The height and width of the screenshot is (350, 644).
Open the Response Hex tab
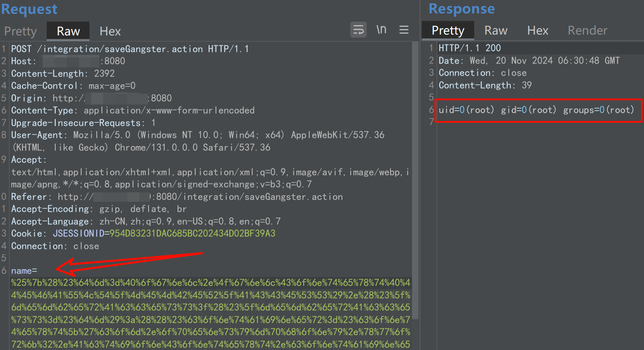click(538, 30)
